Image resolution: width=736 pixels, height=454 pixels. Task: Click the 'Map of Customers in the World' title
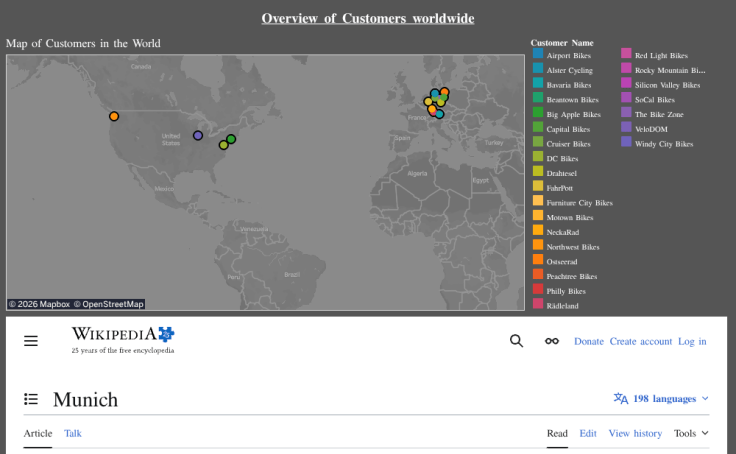tap(83, 43)
